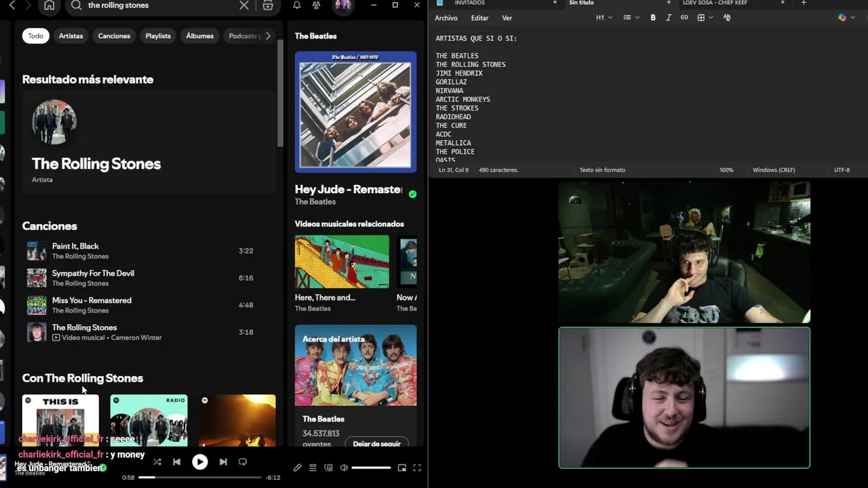Image resolution: width=868 pixels, height=488 pixels.
Task: Select the Todo filter chip
Action: [35, 36]
